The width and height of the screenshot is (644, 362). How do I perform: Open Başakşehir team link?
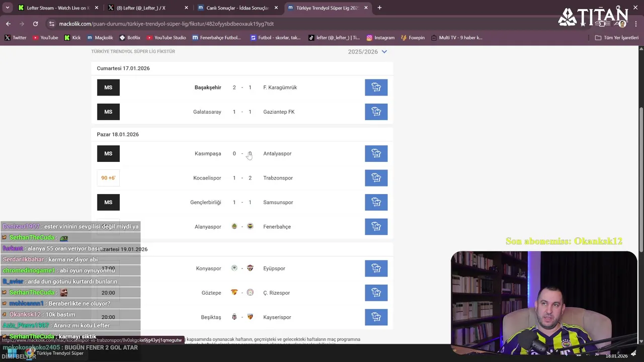point(208,87)
